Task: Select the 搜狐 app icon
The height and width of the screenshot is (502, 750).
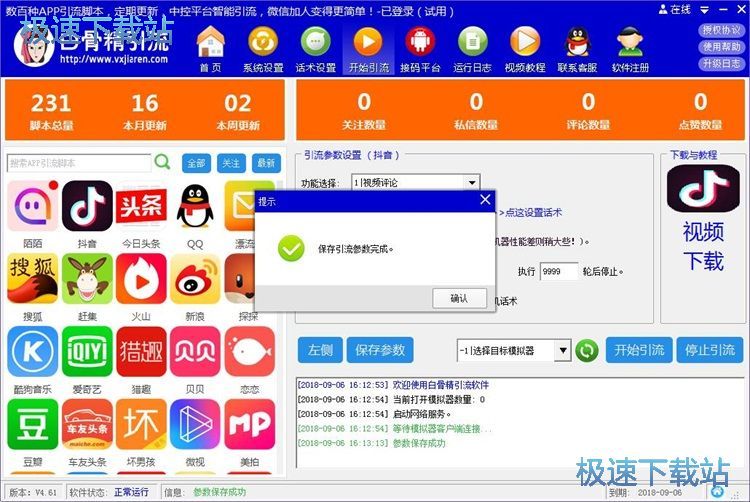Action: (33, 279)
